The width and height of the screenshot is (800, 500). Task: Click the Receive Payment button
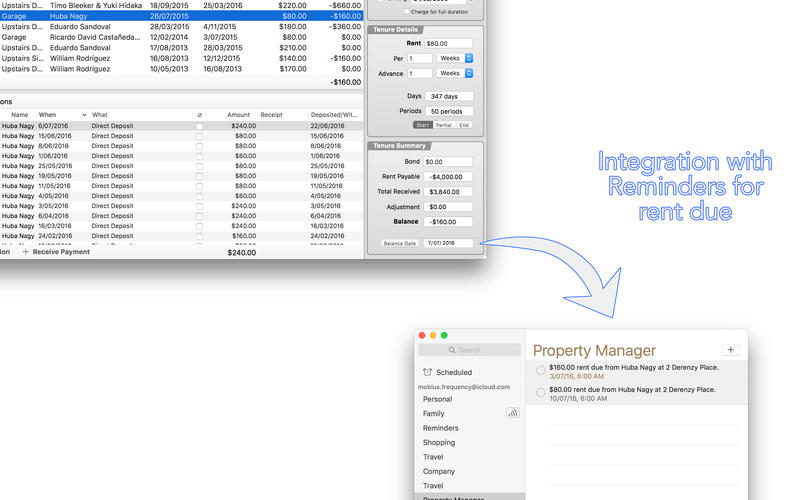60,252
